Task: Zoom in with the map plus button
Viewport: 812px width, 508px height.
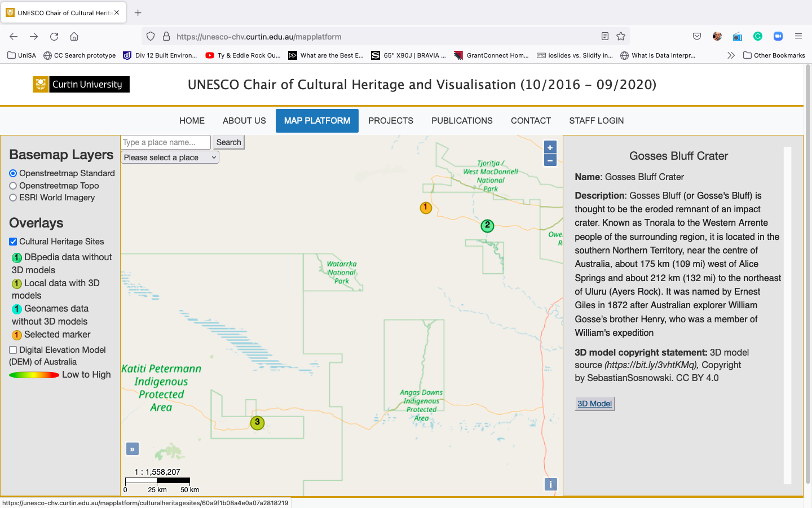Action: (x=550, y=147)
